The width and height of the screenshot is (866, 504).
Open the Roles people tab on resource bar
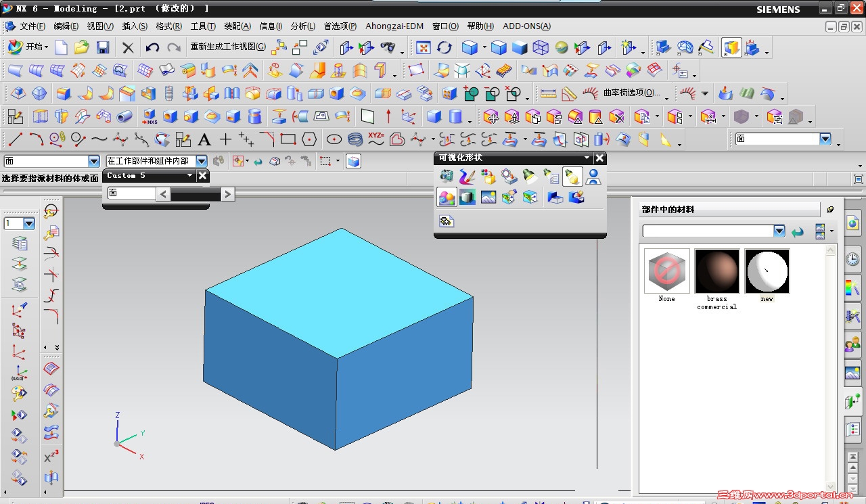click(852, 345)
